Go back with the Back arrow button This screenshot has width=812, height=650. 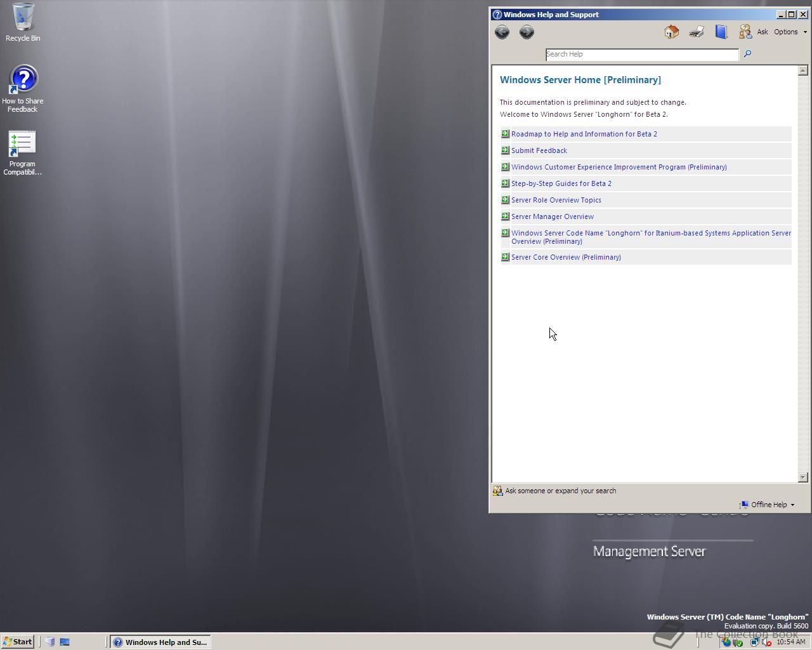pyautogui.click(x=502, y=32)
